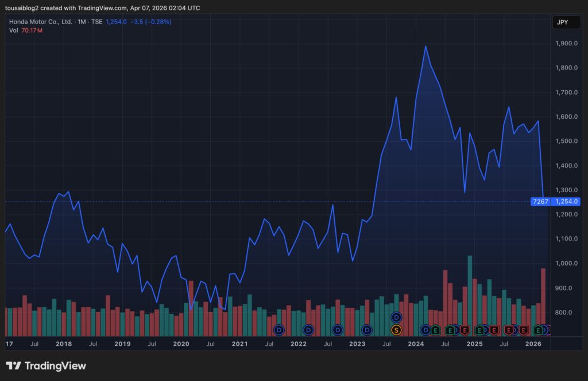Click the price line's peak in 2024
Viewport: 588px width, 381px height.
(x=425, y=46)
